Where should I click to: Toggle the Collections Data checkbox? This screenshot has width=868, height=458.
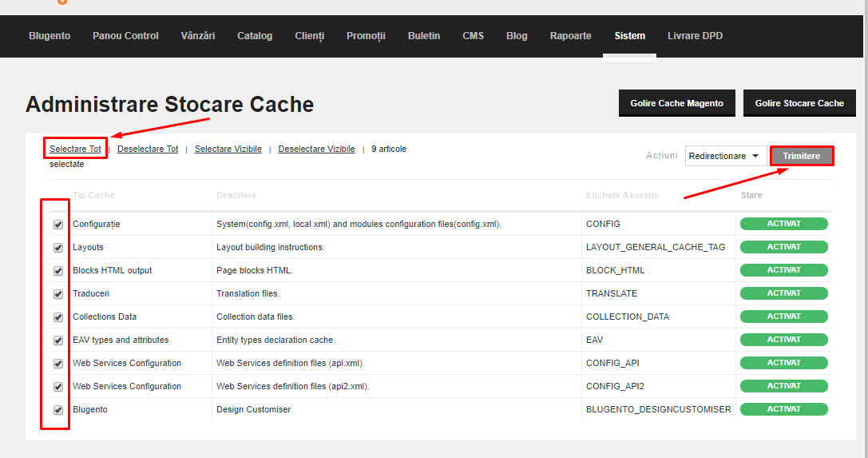tap(58, 317)
